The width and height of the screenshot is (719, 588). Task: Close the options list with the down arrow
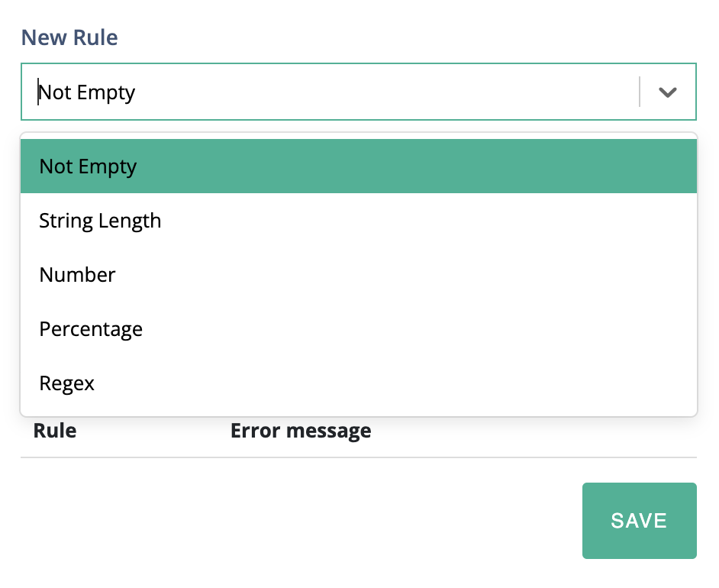click(668, 92)
